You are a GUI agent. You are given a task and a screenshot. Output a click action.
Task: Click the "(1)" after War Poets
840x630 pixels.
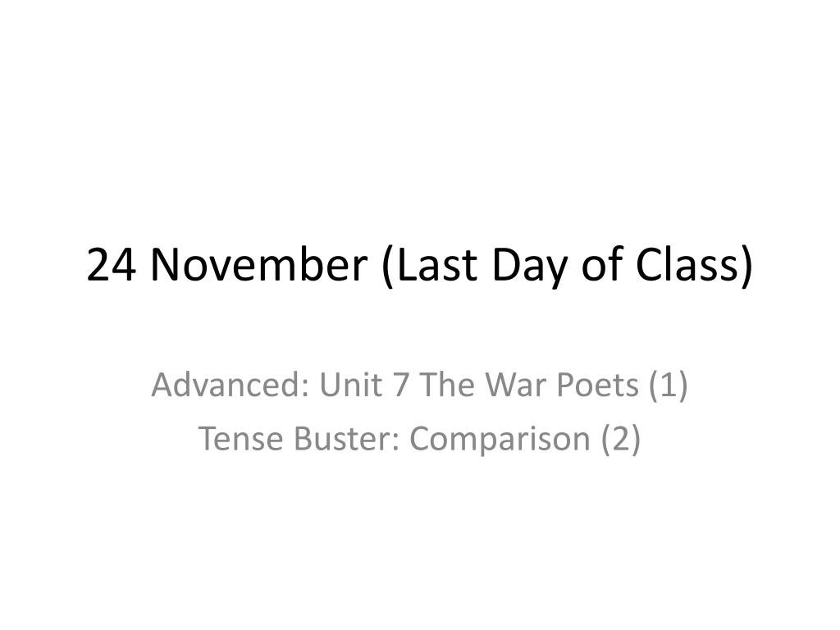click(x=668, y=386)
